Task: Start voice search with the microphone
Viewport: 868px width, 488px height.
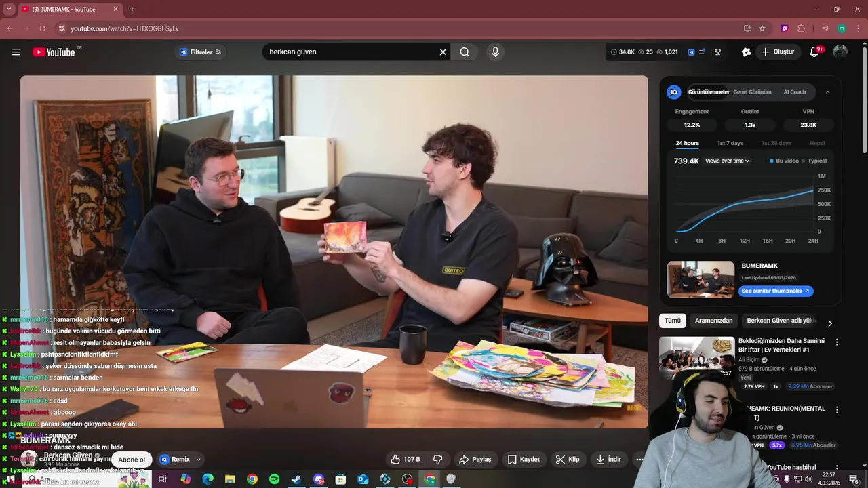Action: pos(495,52)
